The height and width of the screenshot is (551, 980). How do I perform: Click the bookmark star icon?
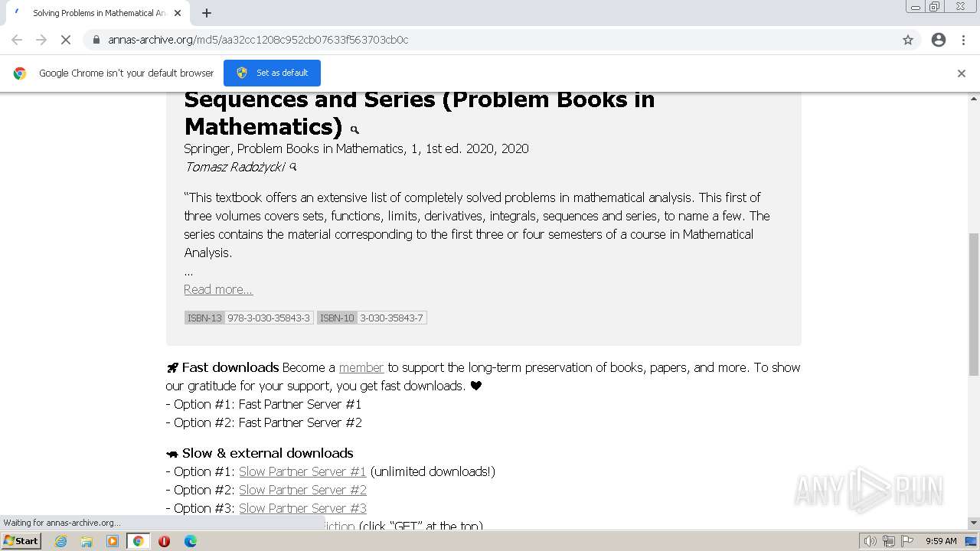(908, 40)
